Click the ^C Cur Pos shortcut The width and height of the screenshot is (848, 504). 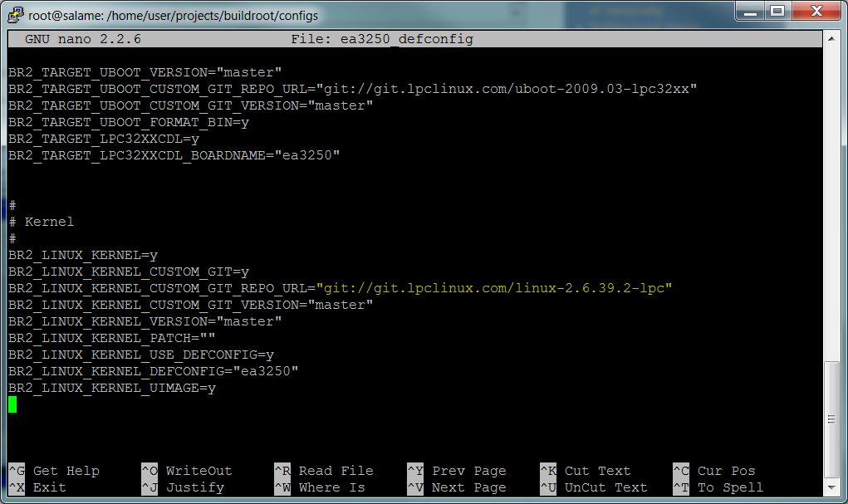(714, 471)
